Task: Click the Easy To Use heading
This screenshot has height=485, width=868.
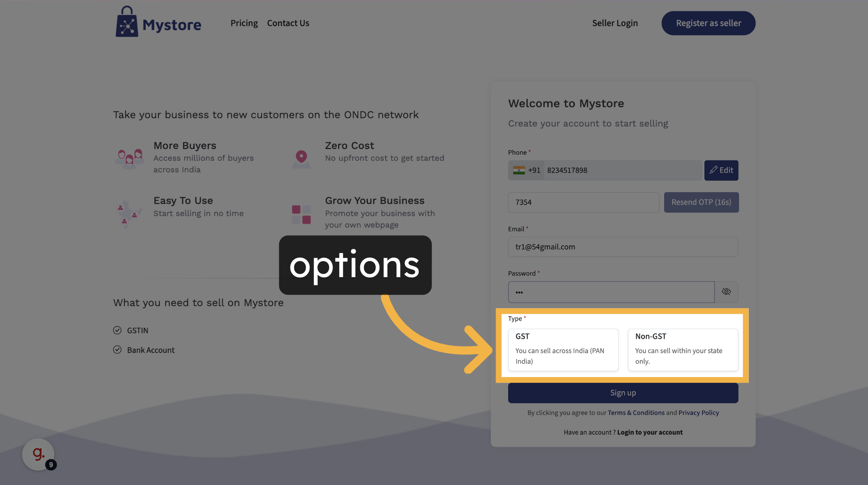Action: coord(183,201)
